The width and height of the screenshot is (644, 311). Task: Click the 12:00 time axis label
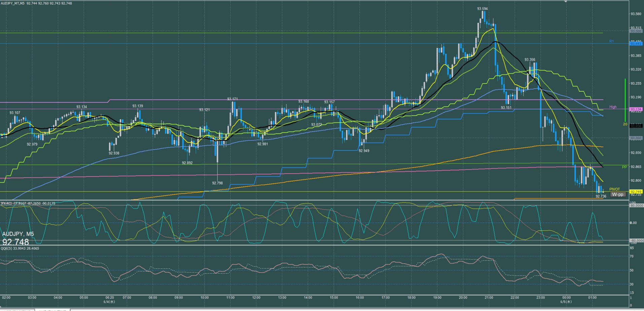(x=256, y=298)
